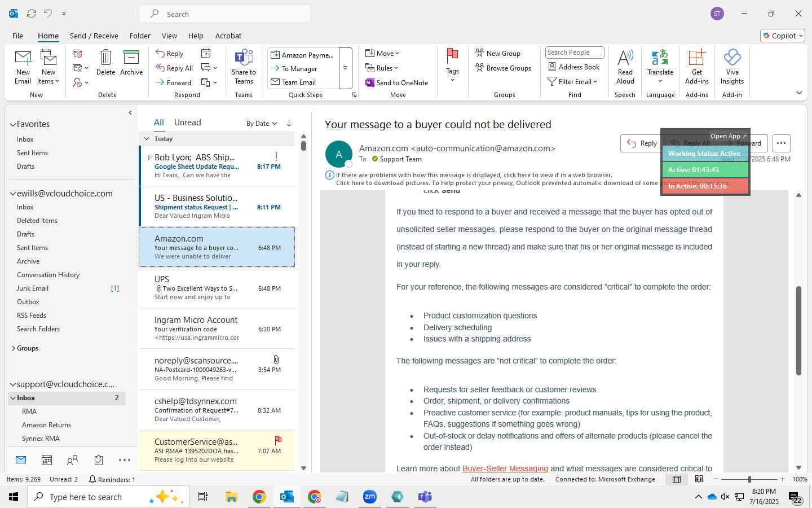Open the Tags flag menu
The height and width of the screenshot is (508, 812).
tap(452, 65)
